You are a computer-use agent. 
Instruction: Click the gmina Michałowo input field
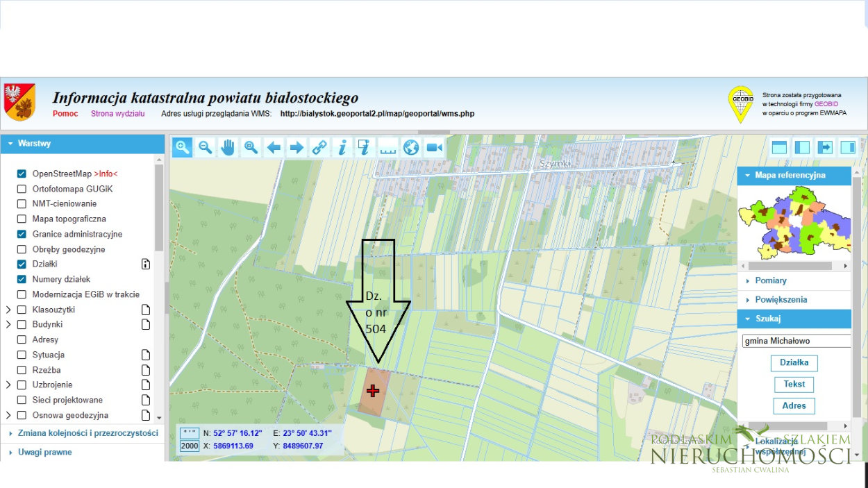point(796,341)
